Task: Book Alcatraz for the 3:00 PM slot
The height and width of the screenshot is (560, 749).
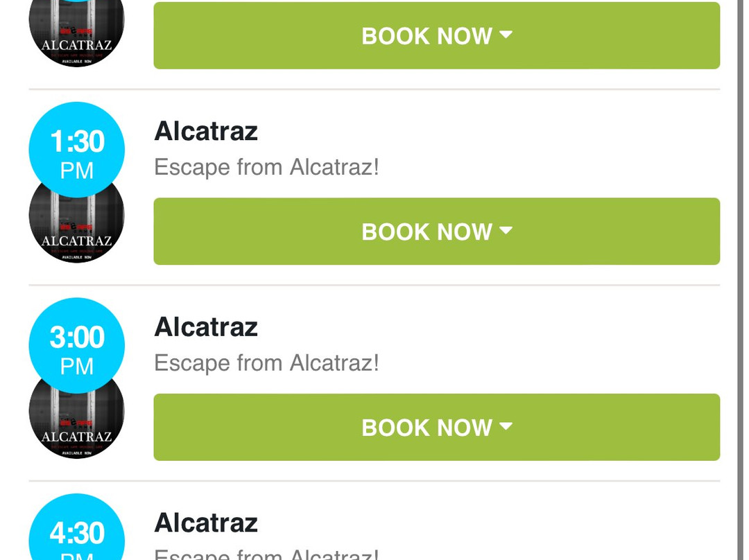Action: click(437, 427)
